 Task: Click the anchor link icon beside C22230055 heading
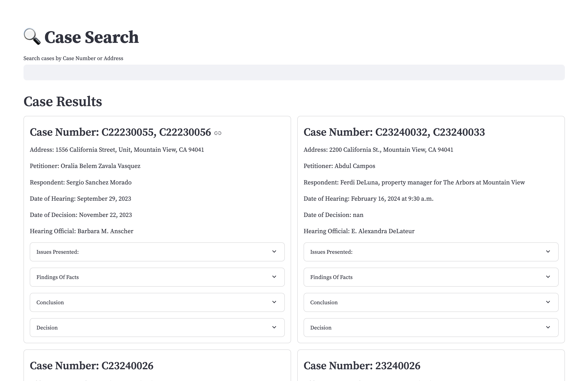tap(218, 133)
